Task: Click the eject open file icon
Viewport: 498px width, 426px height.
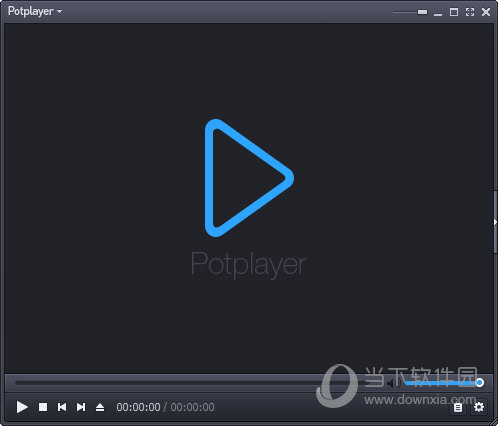Action: pyautogui.click(x=100, y=407)
